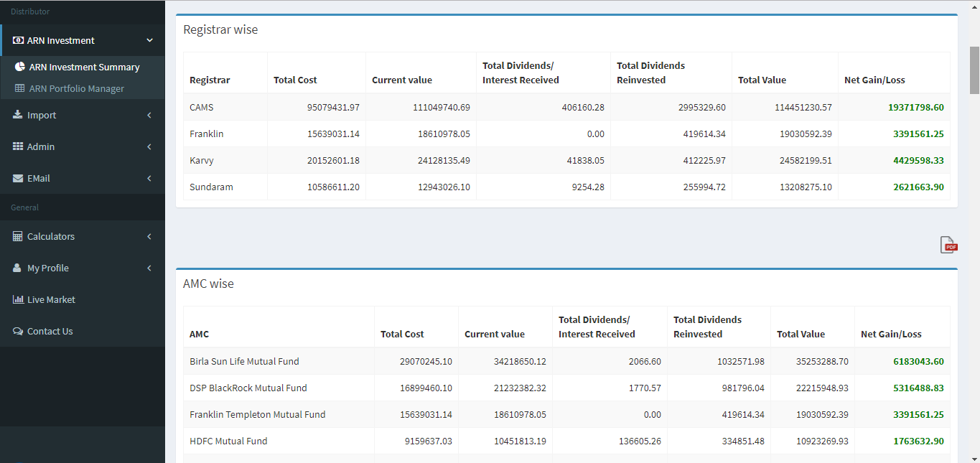Click the vertical scrollbar thumb
Screen dimensions: 980x463
(974, 70)
